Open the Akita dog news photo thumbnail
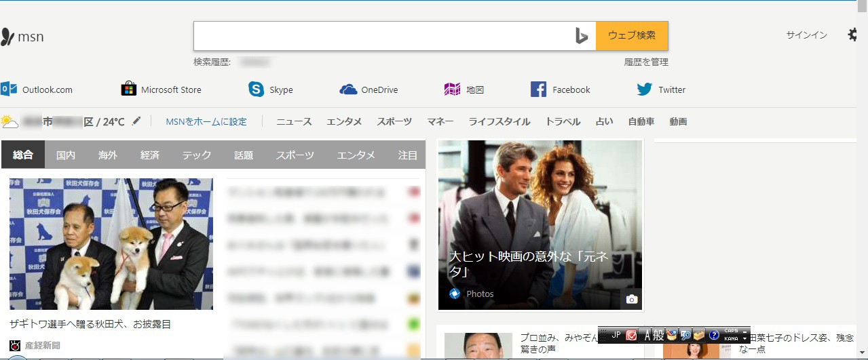Image resolution: width=868 pixels, height=360 pixels. pos(111,244)
